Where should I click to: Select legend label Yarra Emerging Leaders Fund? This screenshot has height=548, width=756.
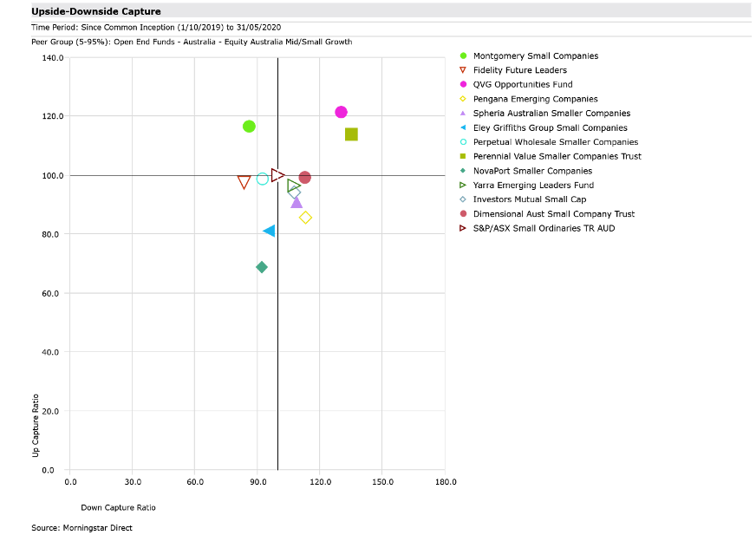[x=533, y=186]
